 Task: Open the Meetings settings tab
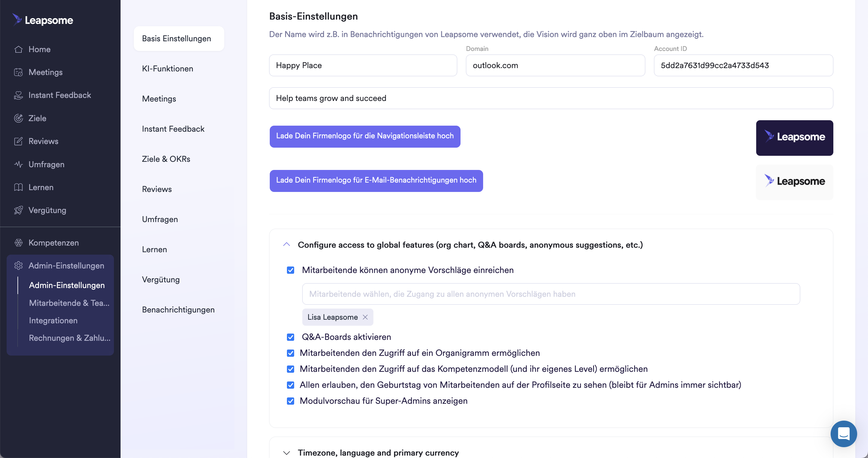click(159, 99)
